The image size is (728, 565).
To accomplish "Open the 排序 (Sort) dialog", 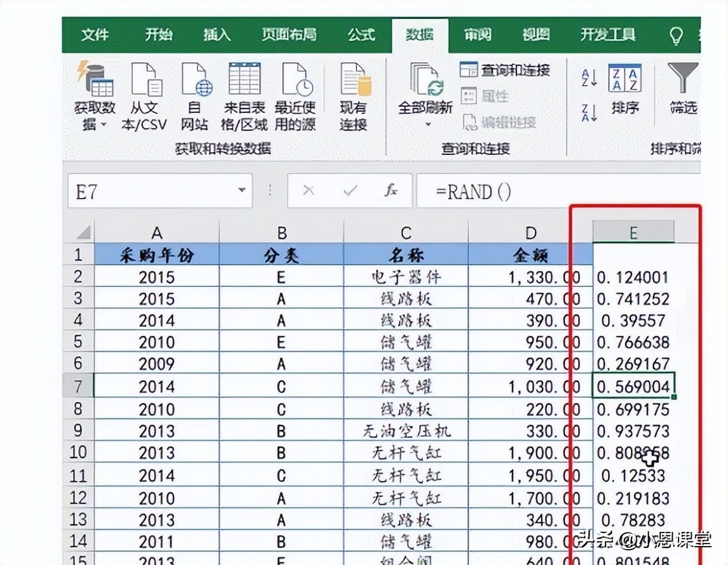I will click(x=624, y=89).
